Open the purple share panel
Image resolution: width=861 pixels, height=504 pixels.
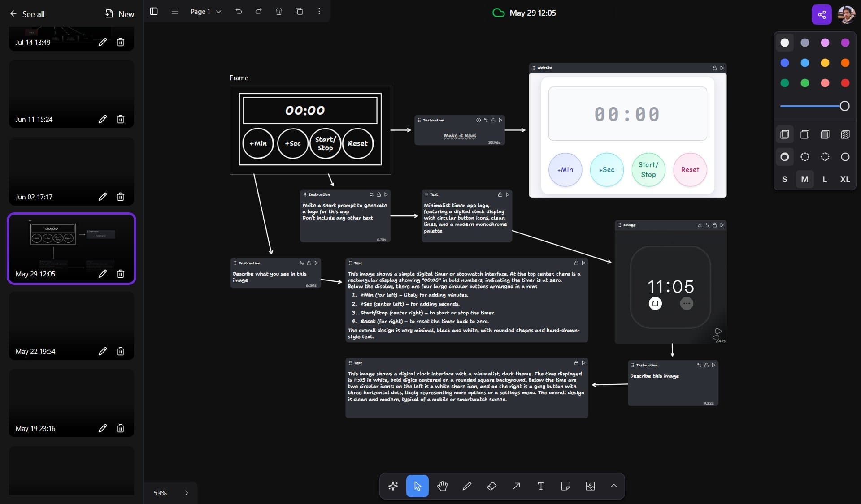pos(822,14)
